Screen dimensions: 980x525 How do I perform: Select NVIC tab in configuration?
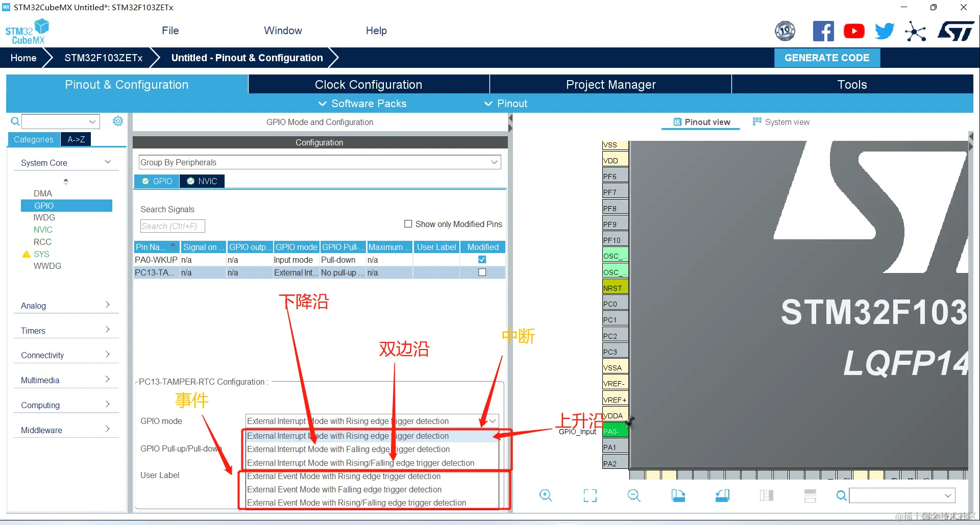coord(202,181)
